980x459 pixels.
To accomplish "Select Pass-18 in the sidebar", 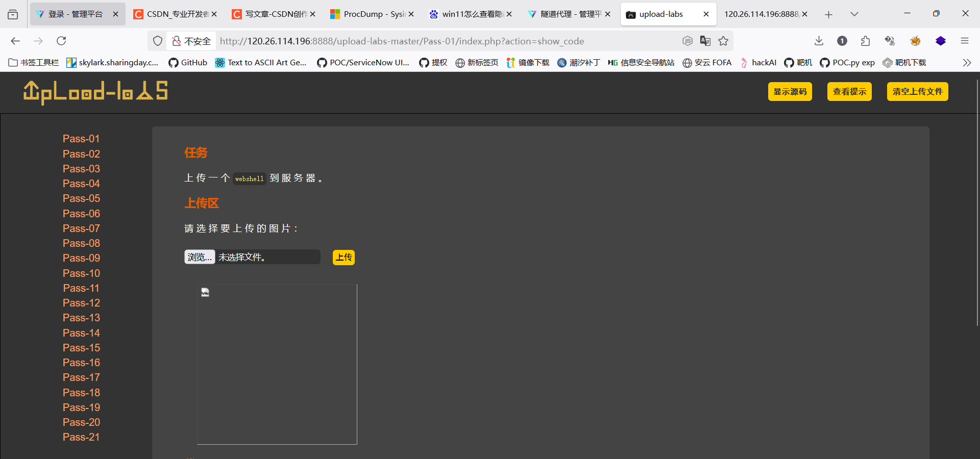I will 81,393.
